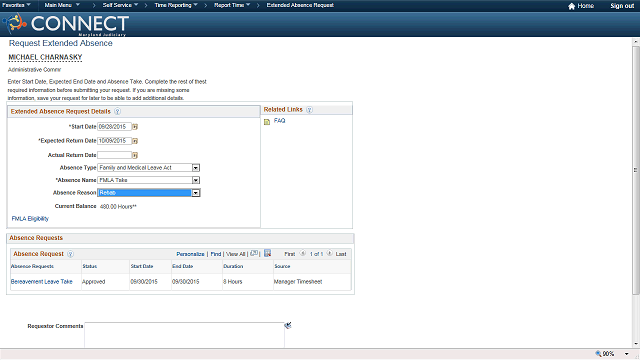Screen dimensions: 640x360
Task: Open the Main Menu dropdown
Action: [x=62, y=5]
